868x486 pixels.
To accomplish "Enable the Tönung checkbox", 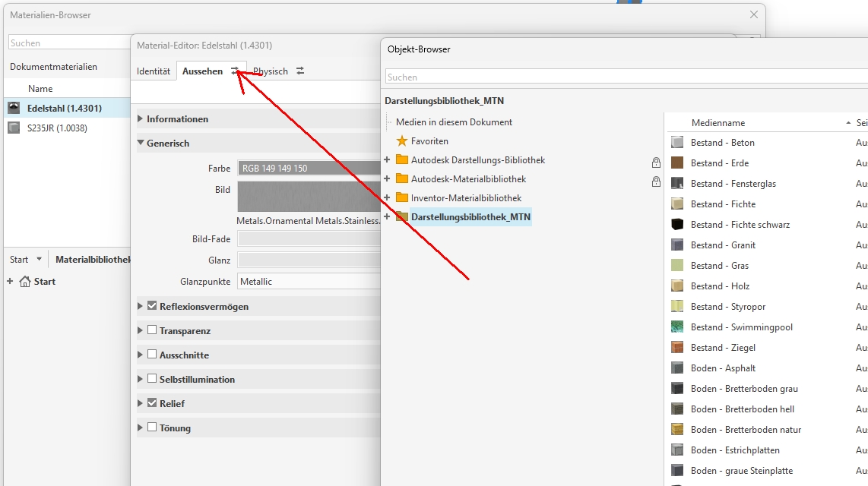I will [152, 428].
